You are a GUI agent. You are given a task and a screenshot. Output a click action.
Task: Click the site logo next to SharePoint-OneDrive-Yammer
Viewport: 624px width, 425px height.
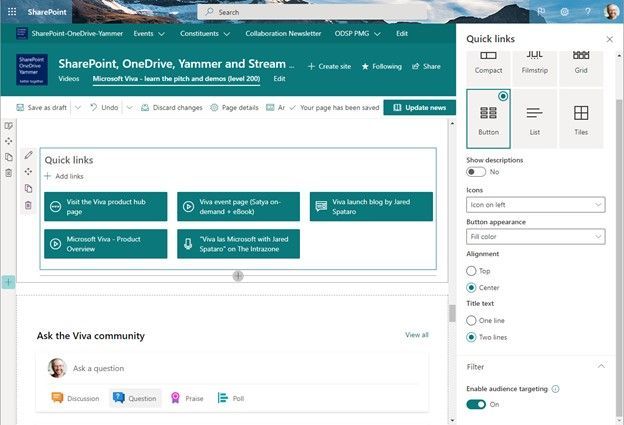pyautogui.click(x=21, y=33)
